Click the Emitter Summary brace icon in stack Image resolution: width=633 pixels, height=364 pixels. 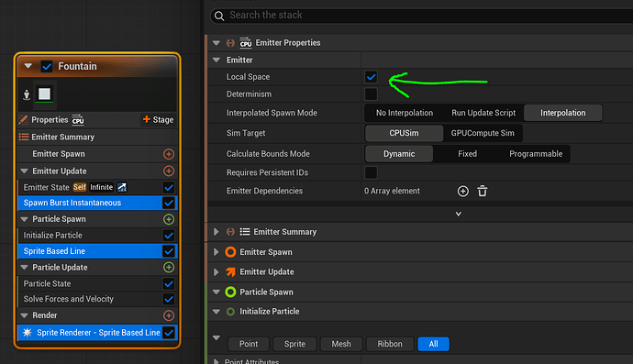pos(230,232)
